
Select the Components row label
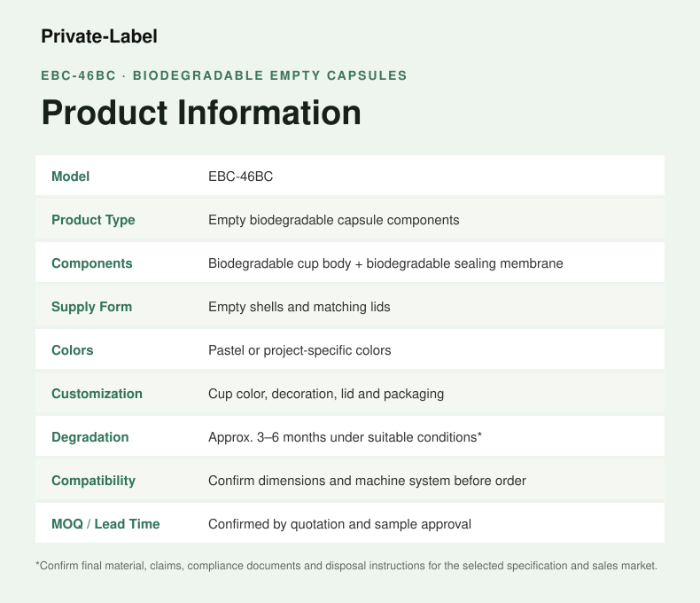pyautogui.click(x=92, y=263)
